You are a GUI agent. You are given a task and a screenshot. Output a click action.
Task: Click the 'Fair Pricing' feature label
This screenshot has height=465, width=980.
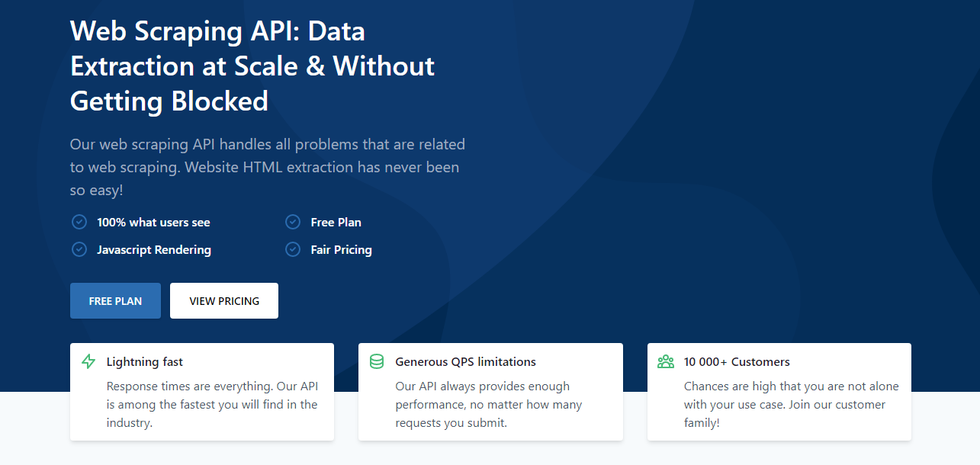tap(341, 250)
